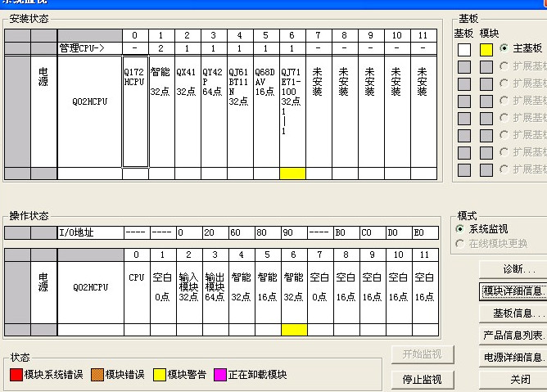Click the 电源详细信息 button

[x=514, y=358]
